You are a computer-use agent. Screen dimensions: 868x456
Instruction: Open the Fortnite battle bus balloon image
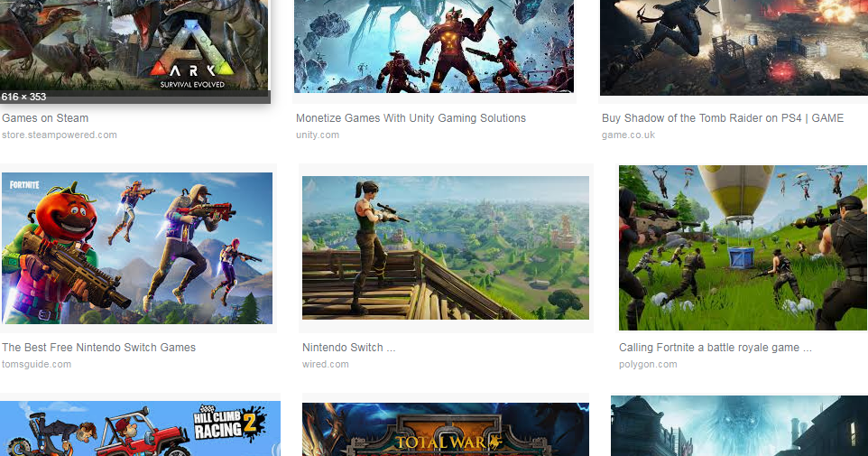(743, 247)
